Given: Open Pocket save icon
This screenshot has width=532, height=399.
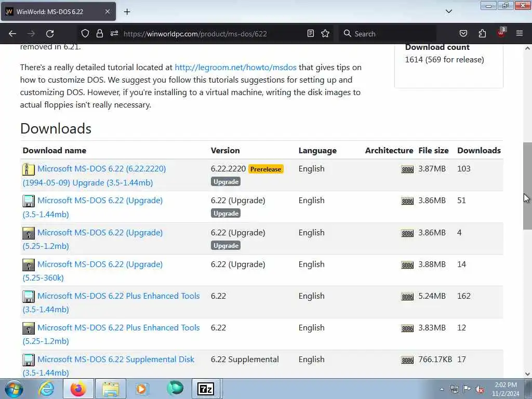Looking at the screenshot, I should (463, 34).
